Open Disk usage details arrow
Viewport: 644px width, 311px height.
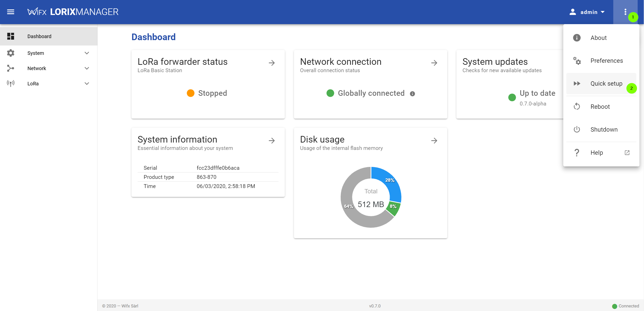pos(434,141)
